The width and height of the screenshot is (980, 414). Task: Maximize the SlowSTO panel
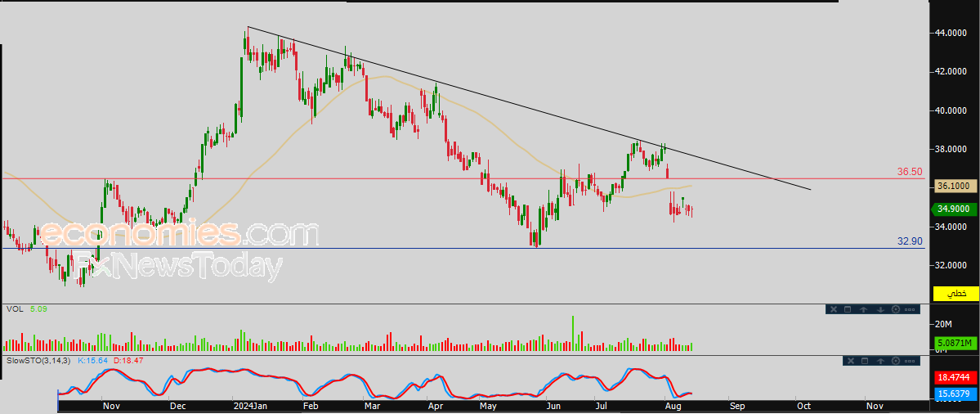point(865,361)
